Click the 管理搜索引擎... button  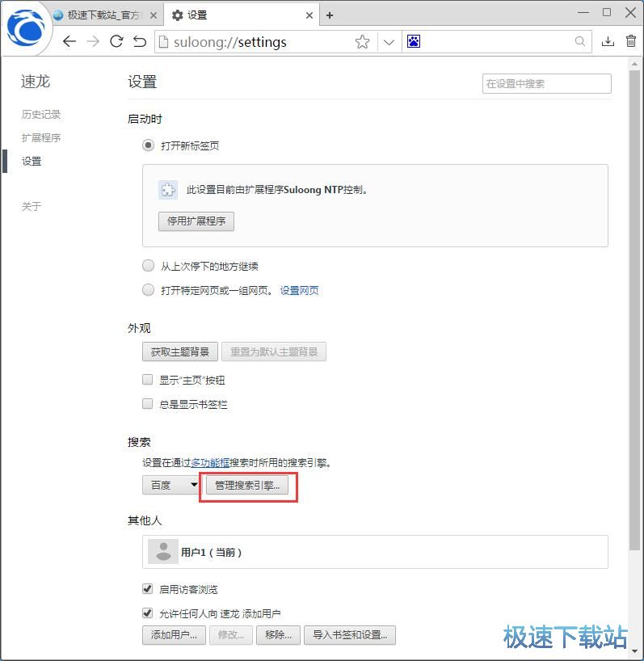(x=247, y=485)
